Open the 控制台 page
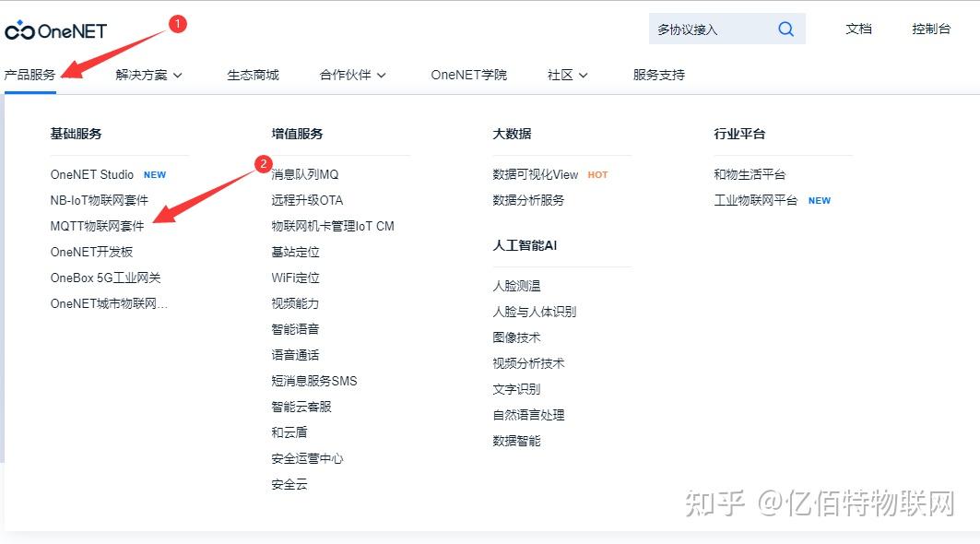 coord(931,29)
